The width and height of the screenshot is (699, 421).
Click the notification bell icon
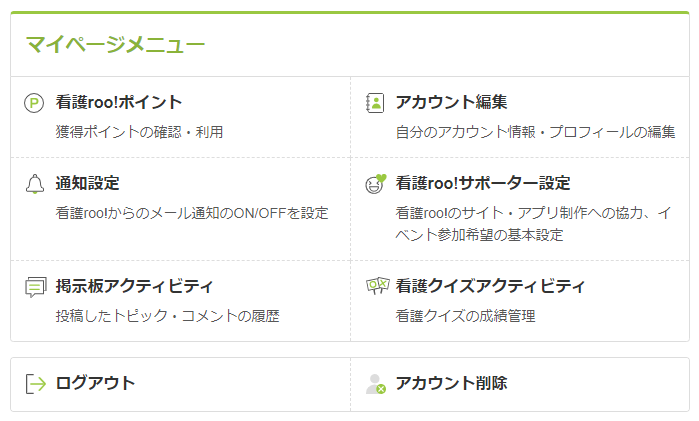pyautogui.click(x=35, y=184)
